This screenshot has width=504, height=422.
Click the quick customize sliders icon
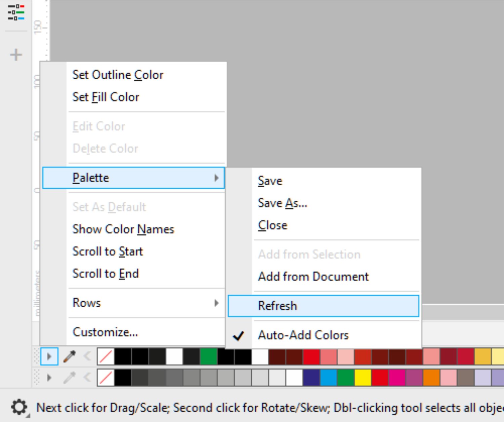16,12
